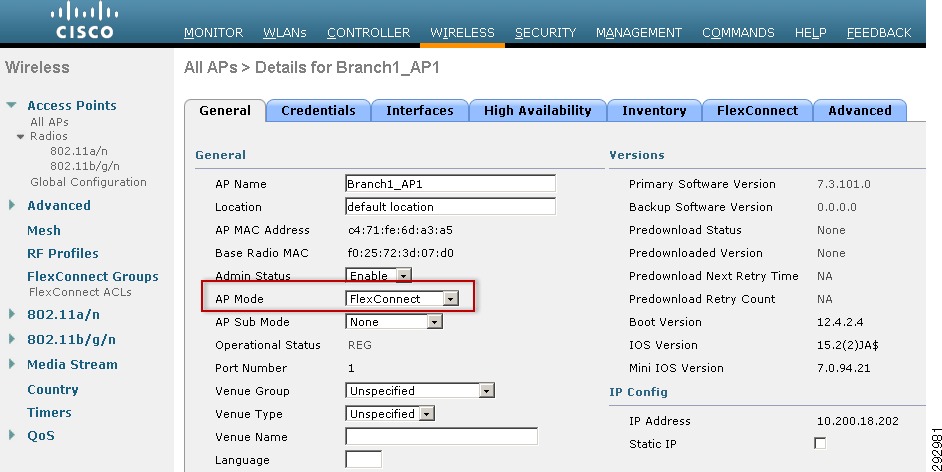Open the WIRELESS menu
The image size is (942, 472).
click(462, 33)
